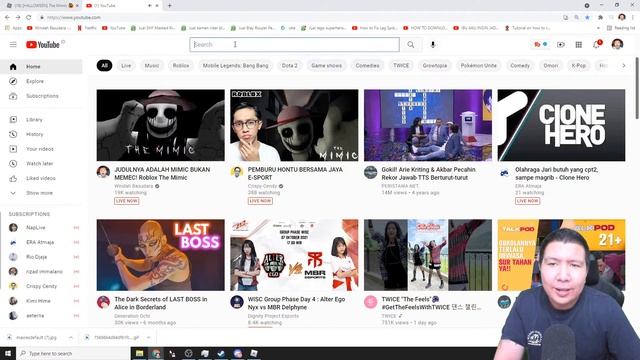Open the YouTube hamburger guide menu

click(13, 44)
